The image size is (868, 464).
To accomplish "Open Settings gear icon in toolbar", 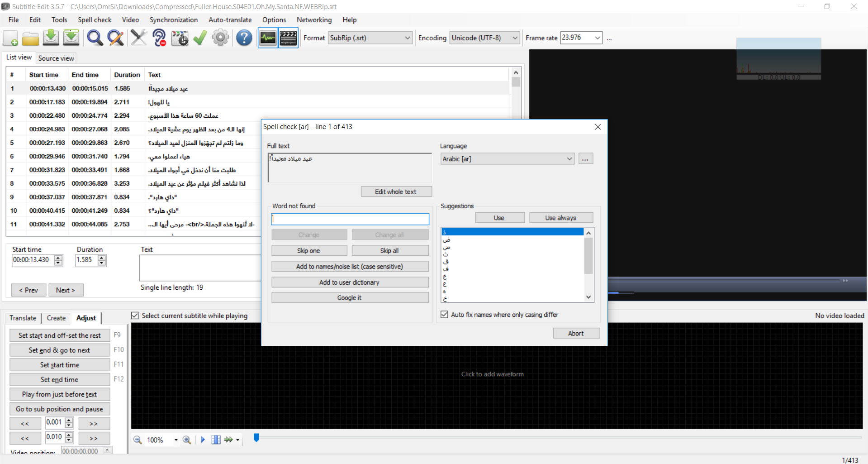I will [x=220, y=38].
